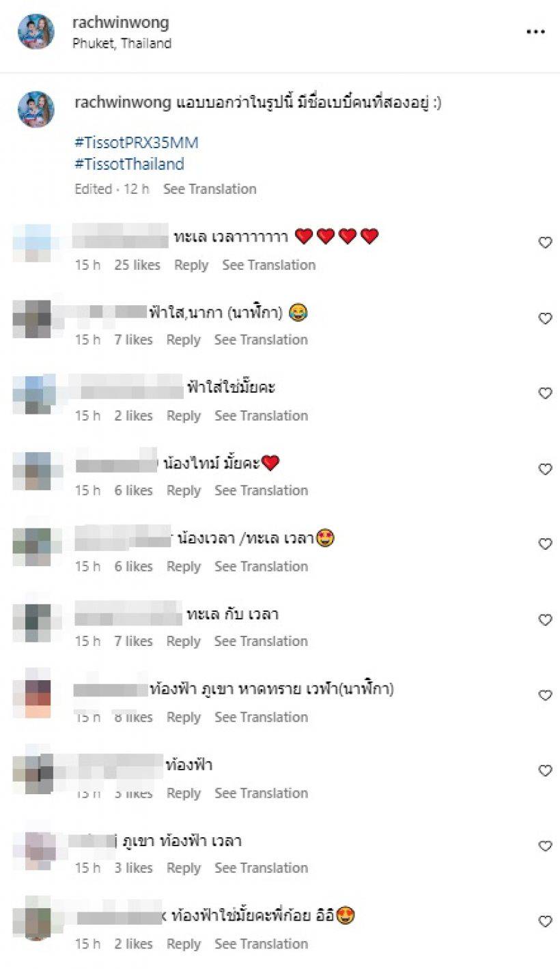View 6 likes on the น้องไทม์ comment
The width and height of the screenshot is (560, 969).
133,491
